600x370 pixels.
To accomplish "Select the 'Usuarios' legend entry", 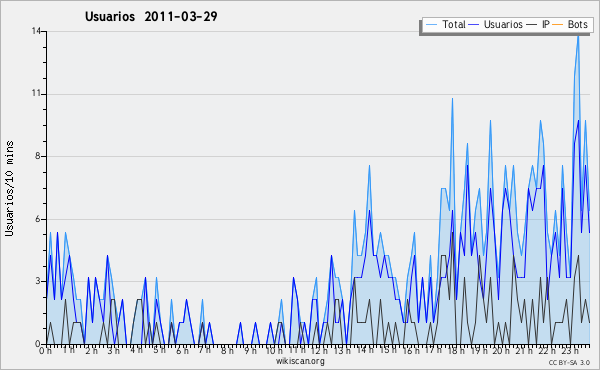I will 496,24.
